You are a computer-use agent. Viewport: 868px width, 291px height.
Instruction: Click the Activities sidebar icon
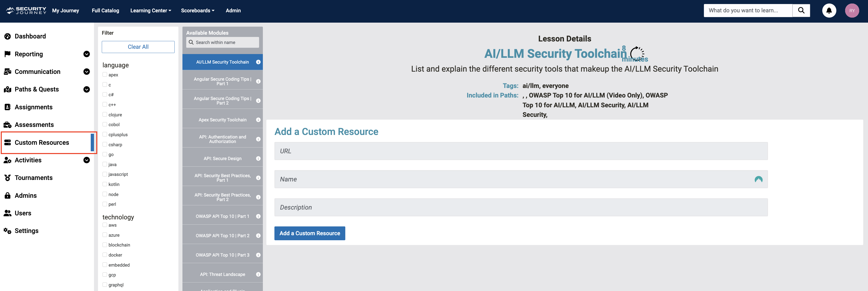(7, 160)
